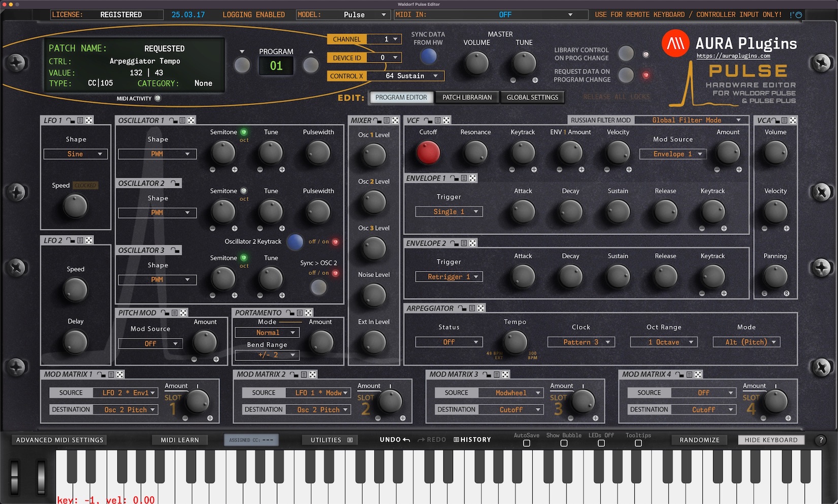
Task: Click the Hide Keyboard button
Action: [771, 440]
